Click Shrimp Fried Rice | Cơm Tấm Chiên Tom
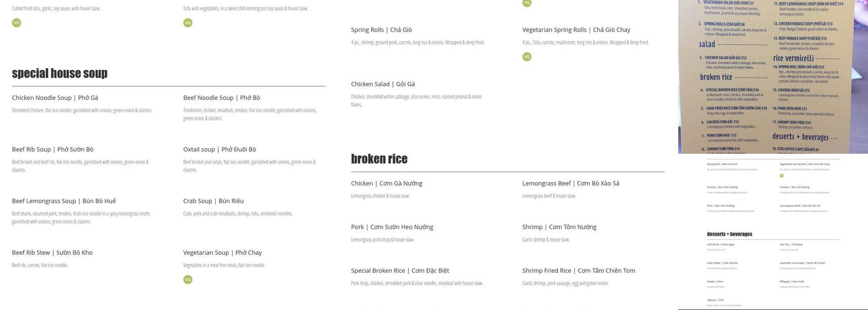Viewport: 868px width, 310px height. [578, 271]
